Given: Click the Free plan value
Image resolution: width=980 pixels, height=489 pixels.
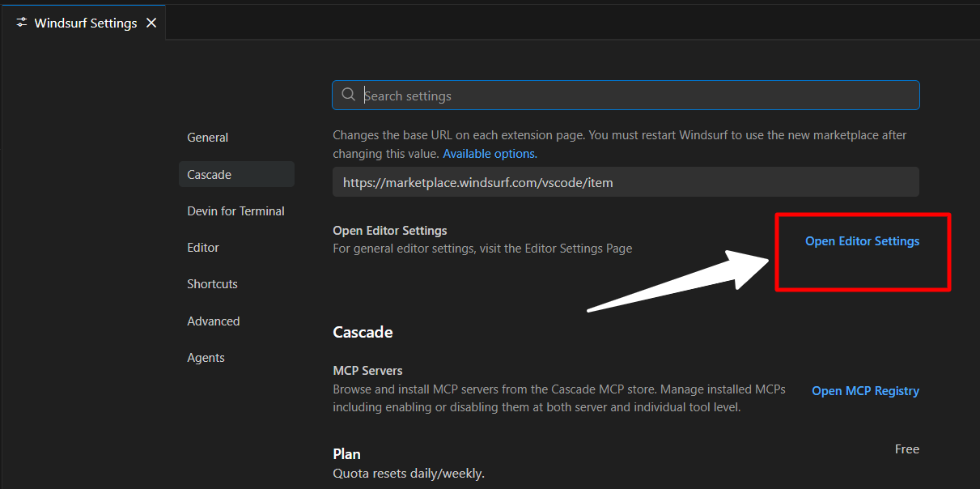Looking at the screenshot, I should (907, 449).
